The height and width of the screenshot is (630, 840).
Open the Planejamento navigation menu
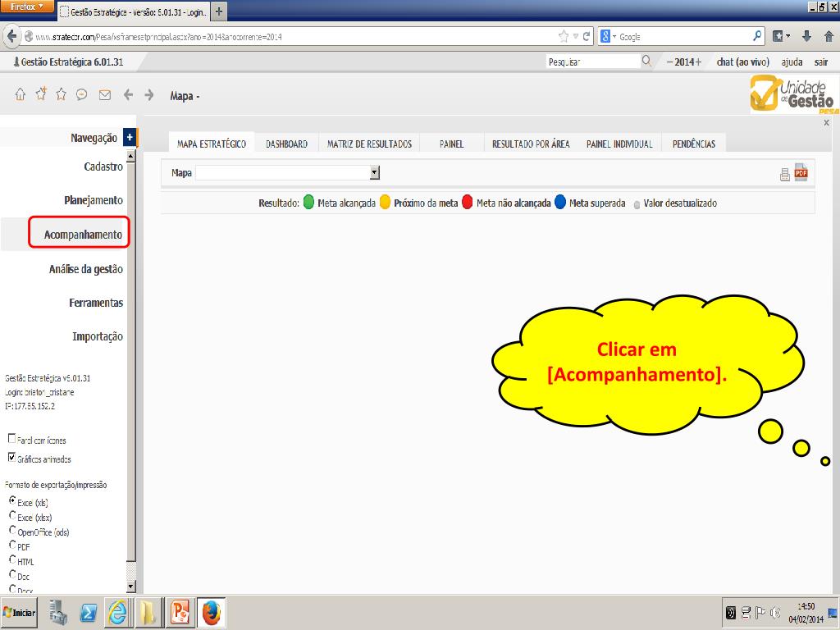(x=94, y=200)
